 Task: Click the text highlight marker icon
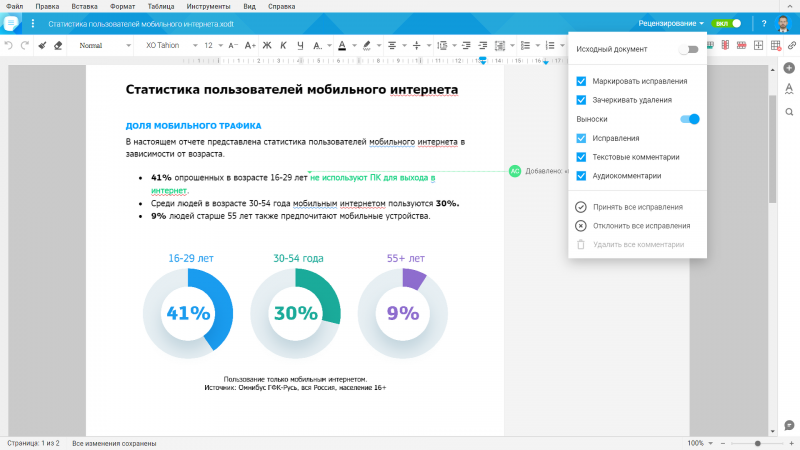(x=367, y=45)
